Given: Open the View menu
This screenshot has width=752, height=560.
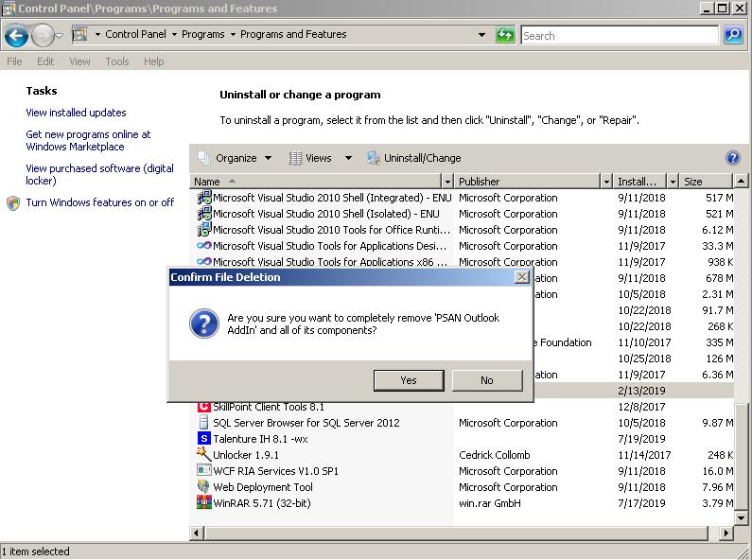Looking at the screenshot, I should (79, 61).
